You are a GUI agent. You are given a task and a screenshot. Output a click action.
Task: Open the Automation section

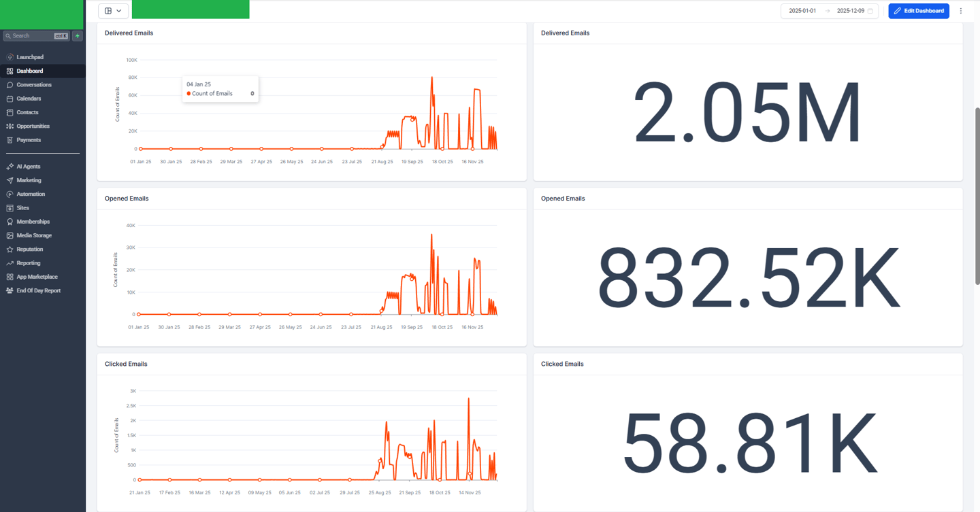31,194
